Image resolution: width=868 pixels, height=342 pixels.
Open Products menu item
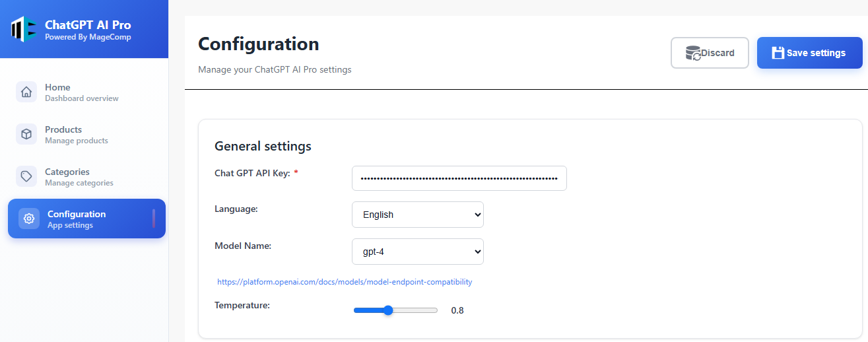(x=76, y=134)
